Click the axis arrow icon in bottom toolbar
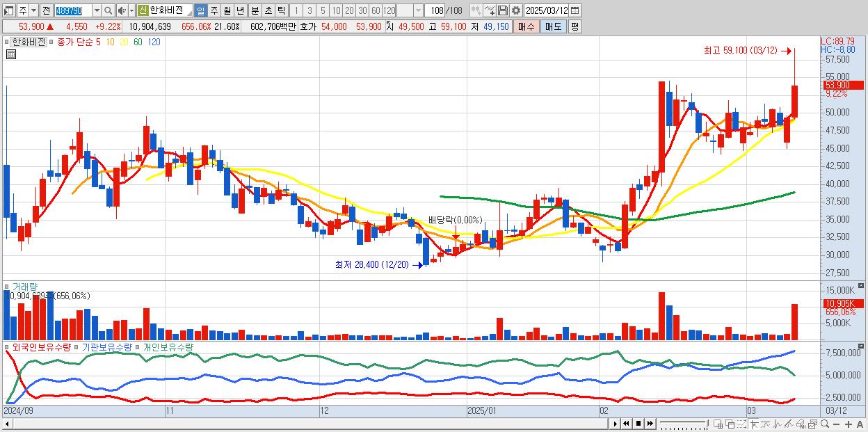This screenshot has height=432, width=868. tap(754, 424)
